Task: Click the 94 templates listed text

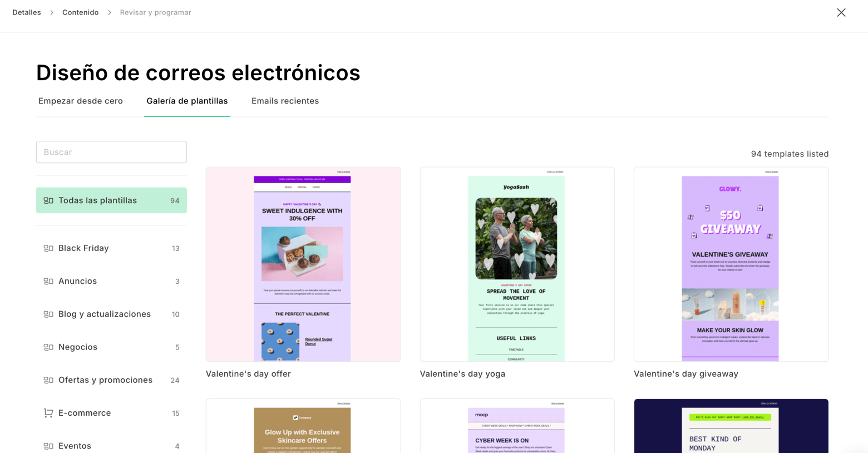Action: [790, 154]
